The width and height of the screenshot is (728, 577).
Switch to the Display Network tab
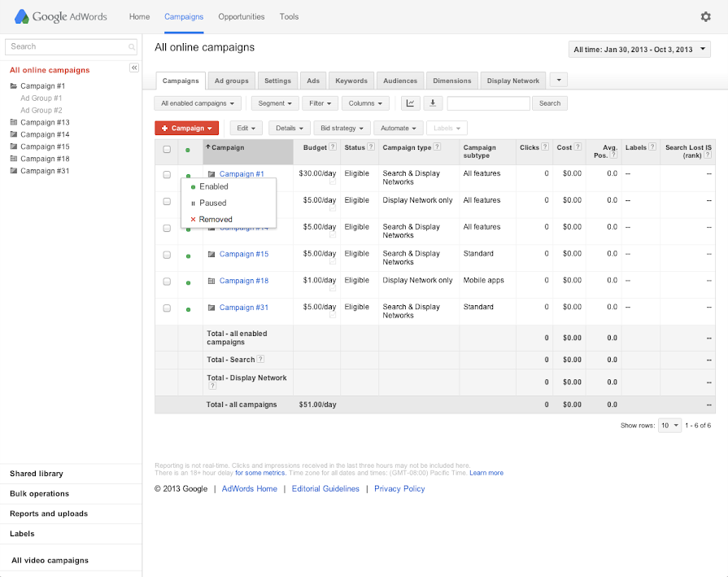513,81
